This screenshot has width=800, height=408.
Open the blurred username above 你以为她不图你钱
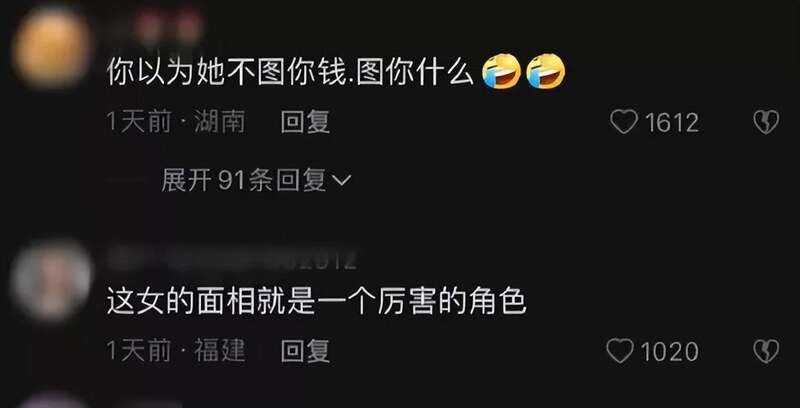pos(168,26)
